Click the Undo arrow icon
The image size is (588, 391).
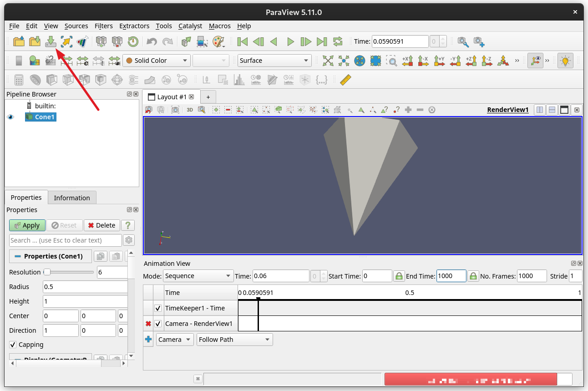point(152,42)
